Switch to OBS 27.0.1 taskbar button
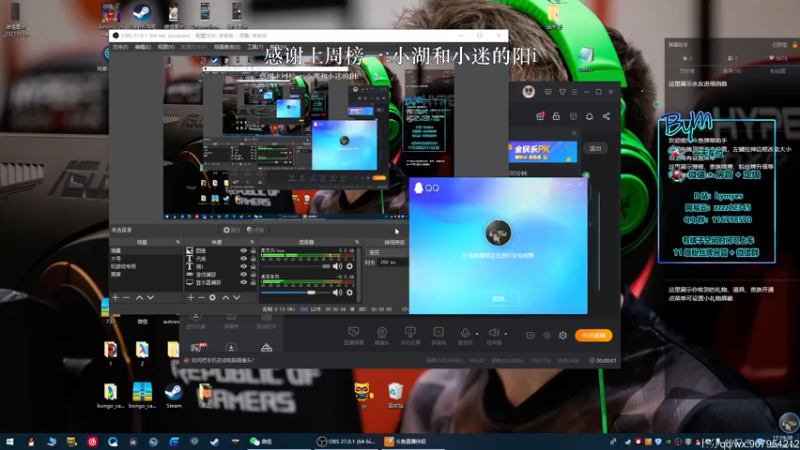Screen dimensions: 800x450 pyautogui.click(x=346, y=442)
